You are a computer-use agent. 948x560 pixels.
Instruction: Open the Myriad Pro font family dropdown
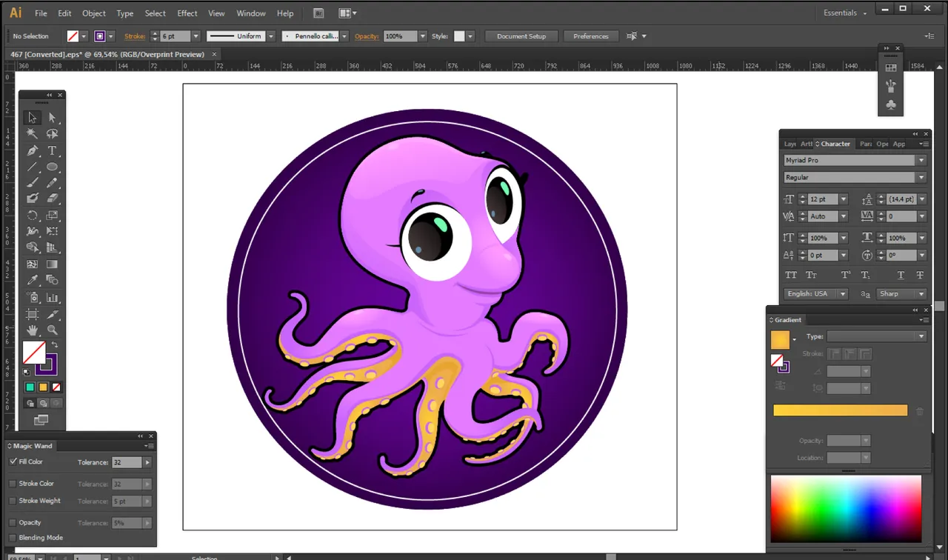pos(921,161)
